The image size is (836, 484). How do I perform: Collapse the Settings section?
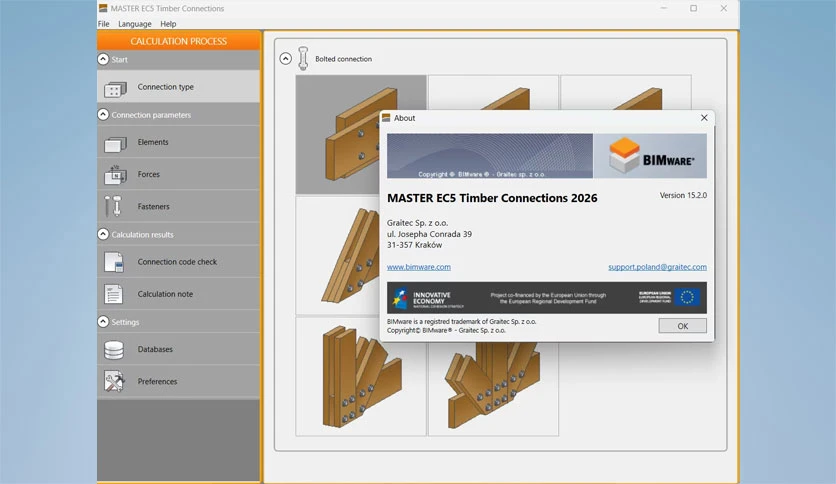pyautogui.click(x=103, y=321)
